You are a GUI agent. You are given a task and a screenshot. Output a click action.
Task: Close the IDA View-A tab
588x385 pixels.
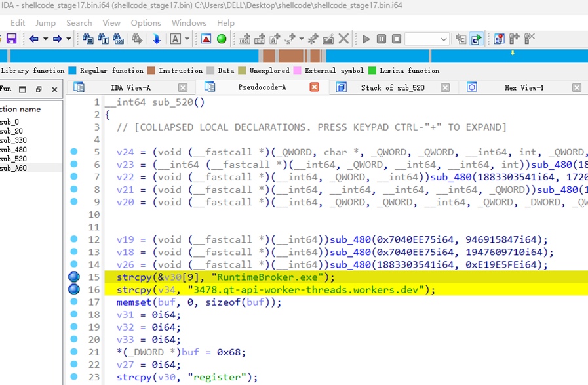click(x=183, y=87)
